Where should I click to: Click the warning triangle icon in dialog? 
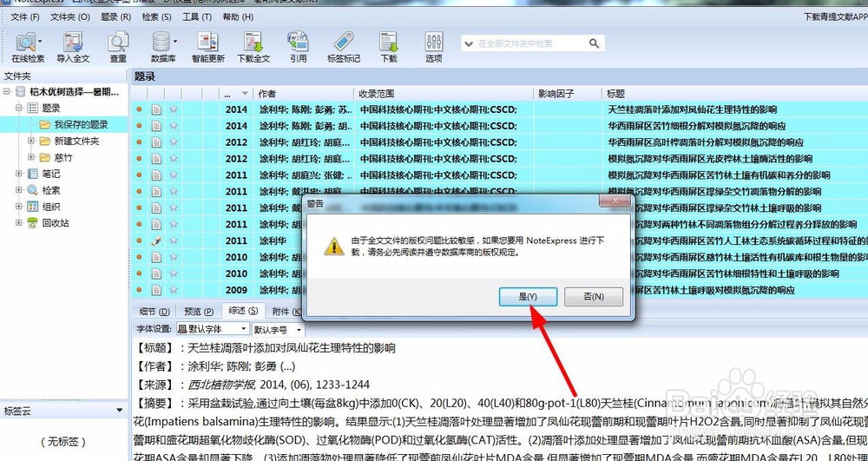[x=334, y=246]
